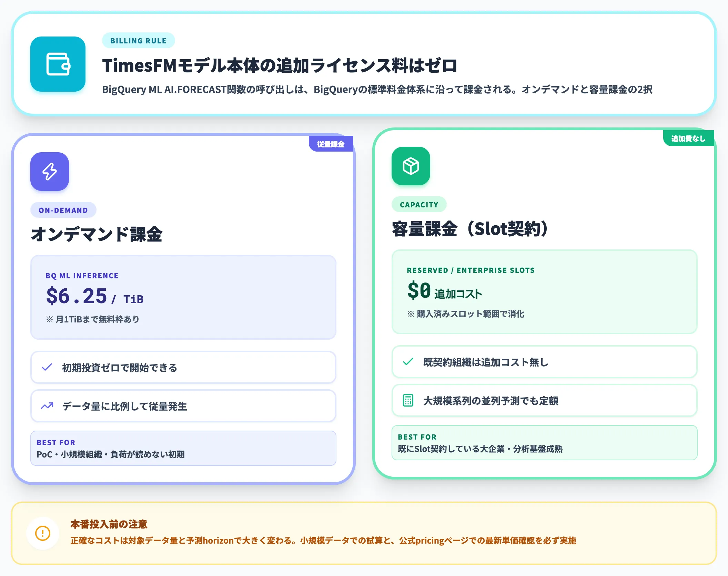This screenshot has height=576, width=728.
Task: Click the PoC・小規模組織 best-for text
Action: point(111,454)
